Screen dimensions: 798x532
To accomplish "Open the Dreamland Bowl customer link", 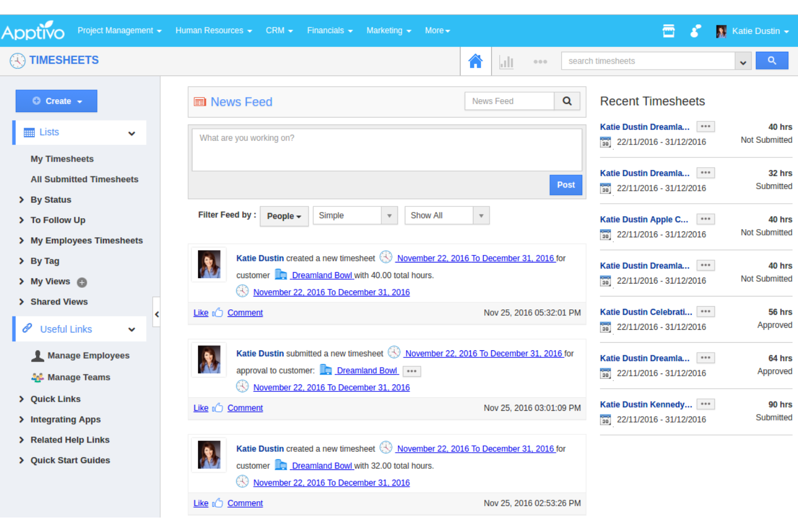I will click(322, 275).
